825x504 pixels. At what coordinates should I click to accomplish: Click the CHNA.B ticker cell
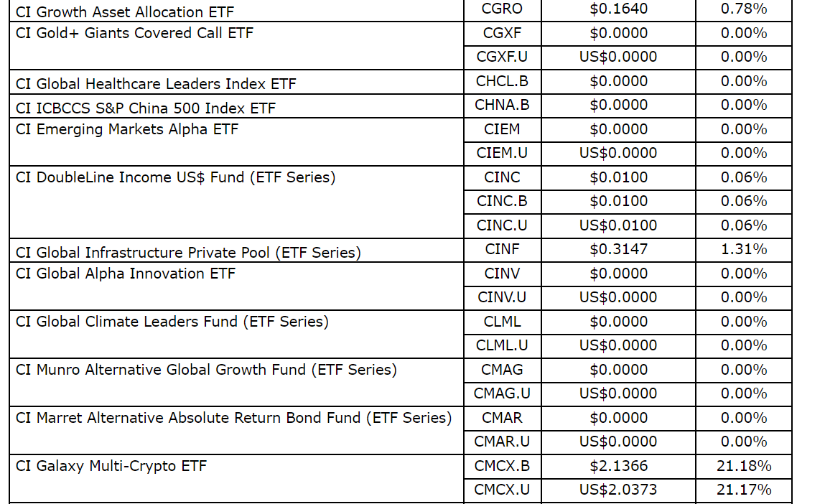(502, 106)
